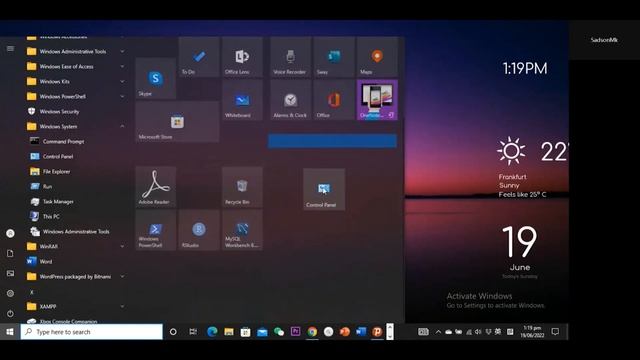Expand the Windows PowerShell folder chevron
The height and width of the screenshot is (360, 640).
pos(122,96)
